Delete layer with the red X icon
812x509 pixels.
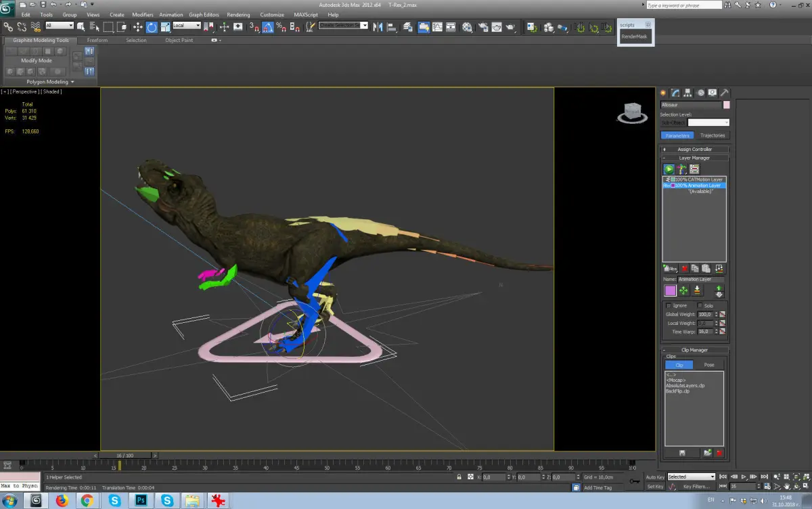[685, 269]
